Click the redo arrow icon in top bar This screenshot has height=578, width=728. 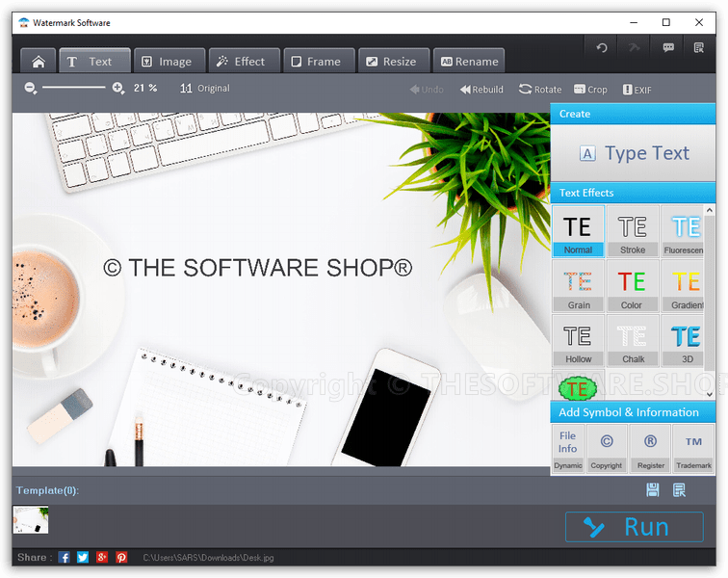click(634, 47)
